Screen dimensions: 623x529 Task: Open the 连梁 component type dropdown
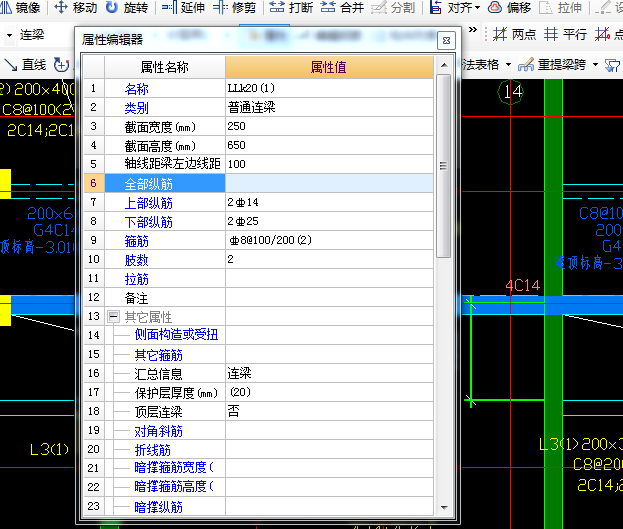[x=9, y=35]
